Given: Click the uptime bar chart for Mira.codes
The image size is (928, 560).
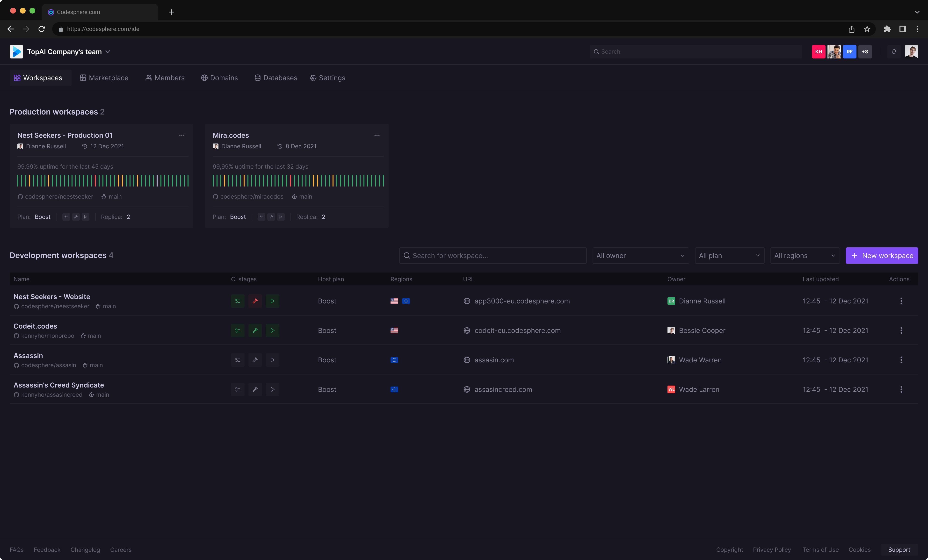Looking at the screenshot, I should click(x=297, y=180).
